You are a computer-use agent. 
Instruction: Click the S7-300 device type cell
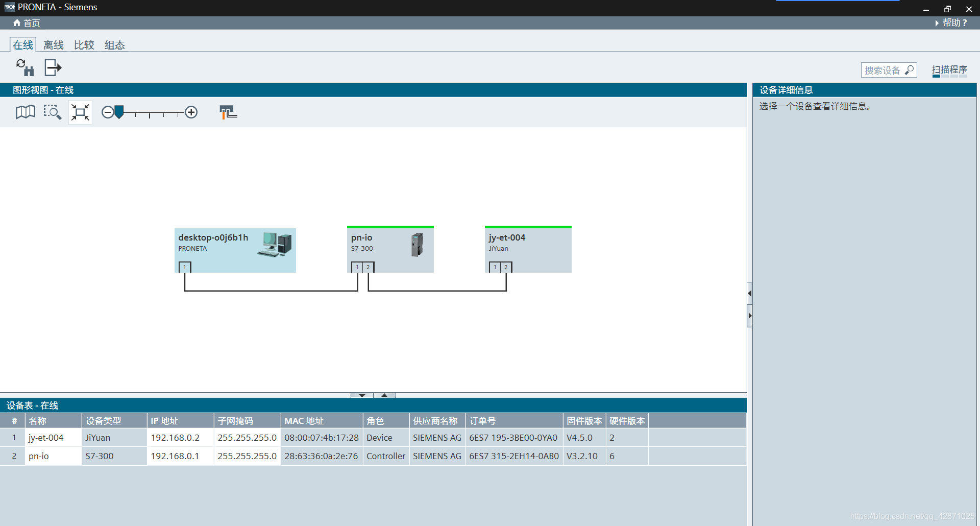pyautogui.click(x=114, y=456)
